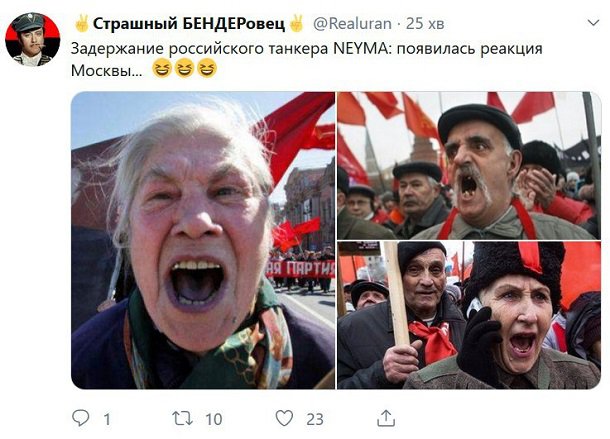The image size is (610, 439).
Task: Click the first laughing emoji in tweet
Action: [x=161, y=68]
